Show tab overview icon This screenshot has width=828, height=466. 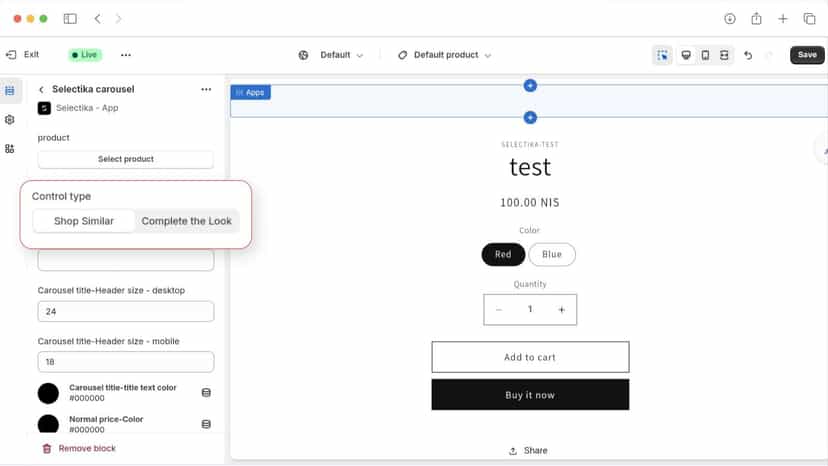click(x=810, y=18)
